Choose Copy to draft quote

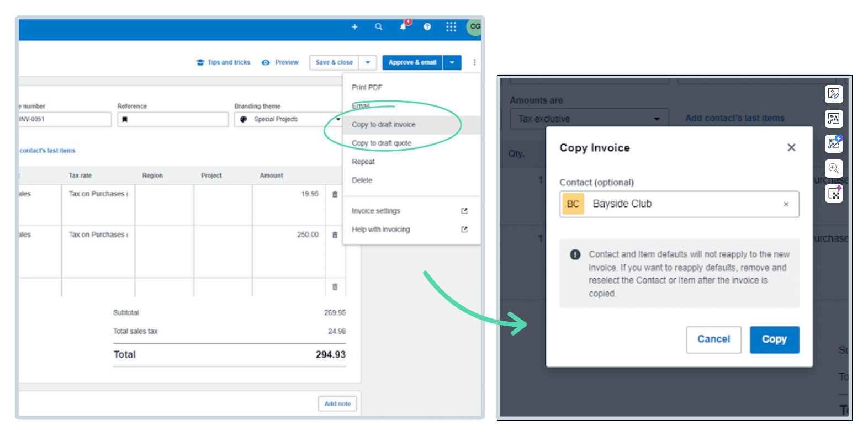pyautogui.click(x=382, y=143)
